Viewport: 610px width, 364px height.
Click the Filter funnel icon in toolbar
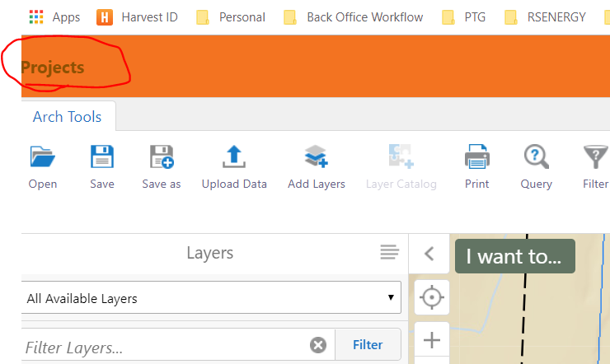595,156
